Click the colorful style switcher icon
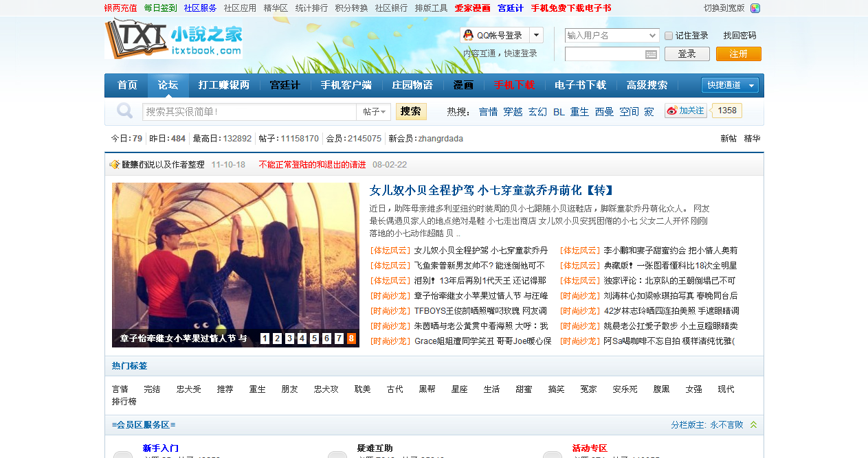This screenshot has height=458, width=868. tap(755, 8)
